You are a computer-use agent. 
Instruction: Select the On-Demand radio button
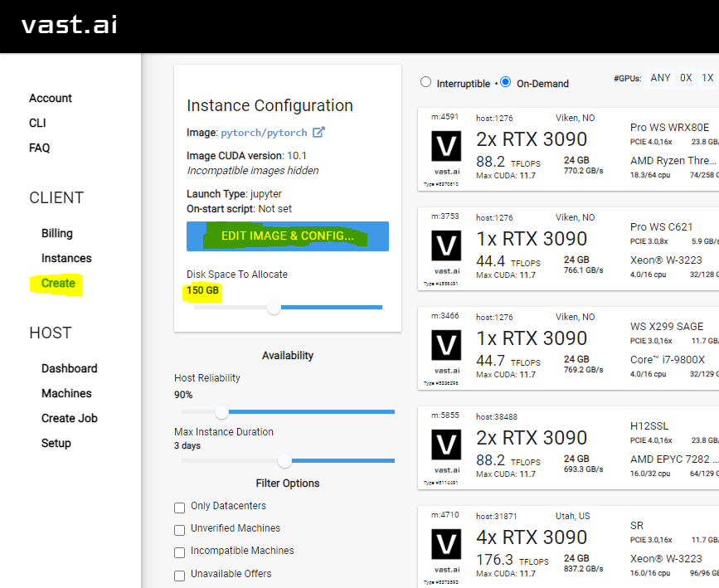point(505,82)
